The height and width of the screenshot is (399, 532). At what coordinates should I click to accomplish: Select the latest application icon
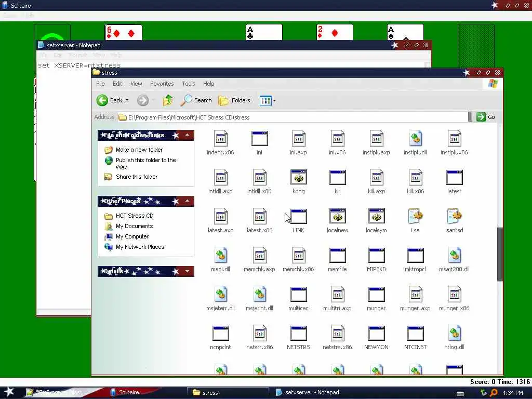[454, 178]
